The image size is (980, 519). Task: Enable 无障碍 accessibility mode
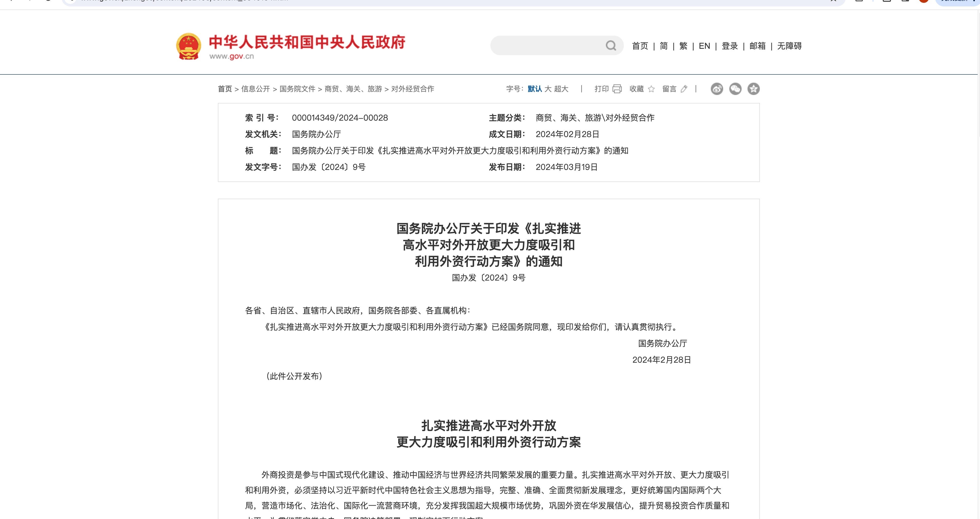click(x=789, y=46)
